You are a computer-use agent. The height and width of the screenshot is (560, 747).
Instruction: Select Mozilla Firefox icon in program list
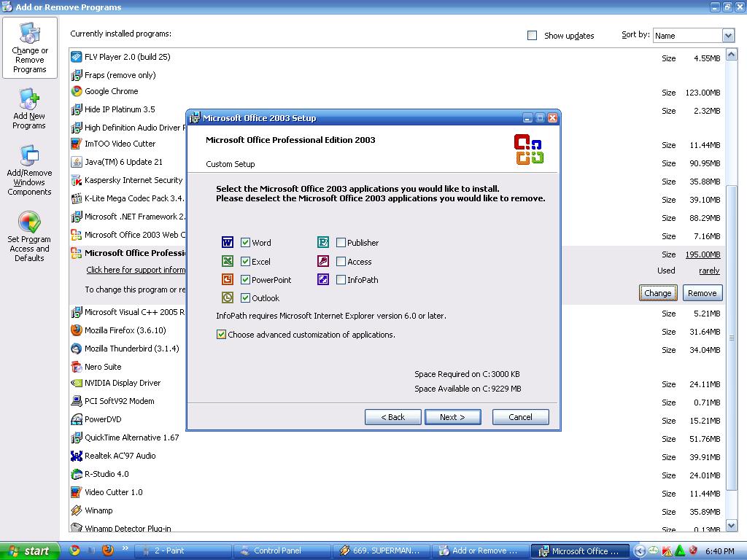click(76, 330)
